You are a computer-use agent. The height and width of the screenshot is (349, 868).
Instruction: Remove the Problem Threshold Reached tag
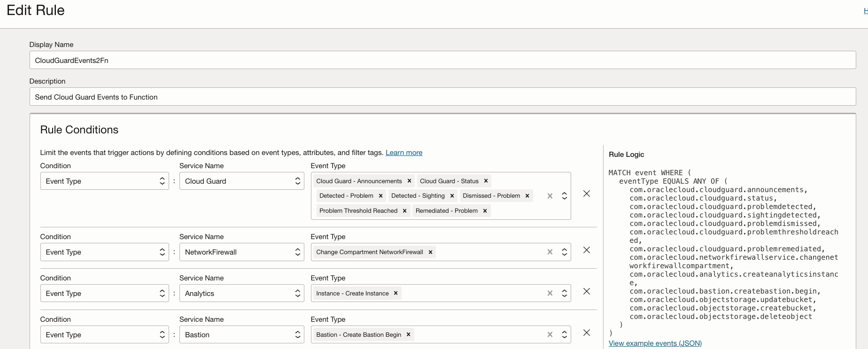coord(404,211)
